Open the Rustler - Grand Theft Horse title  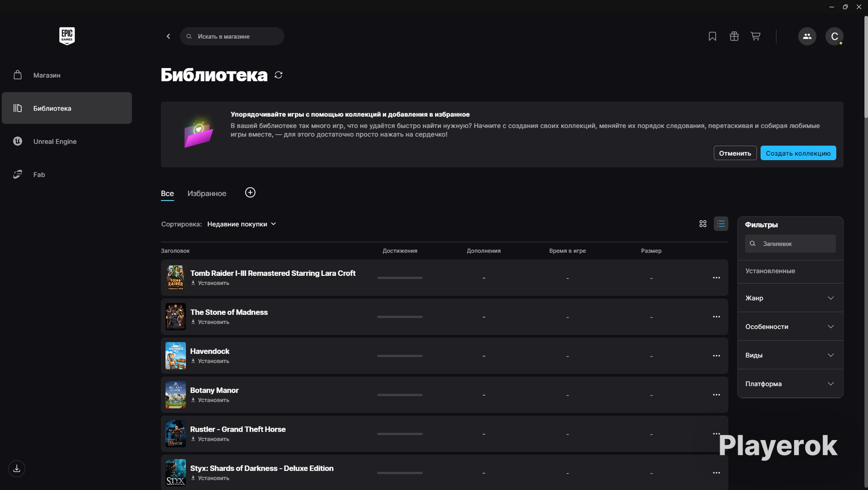238,429
